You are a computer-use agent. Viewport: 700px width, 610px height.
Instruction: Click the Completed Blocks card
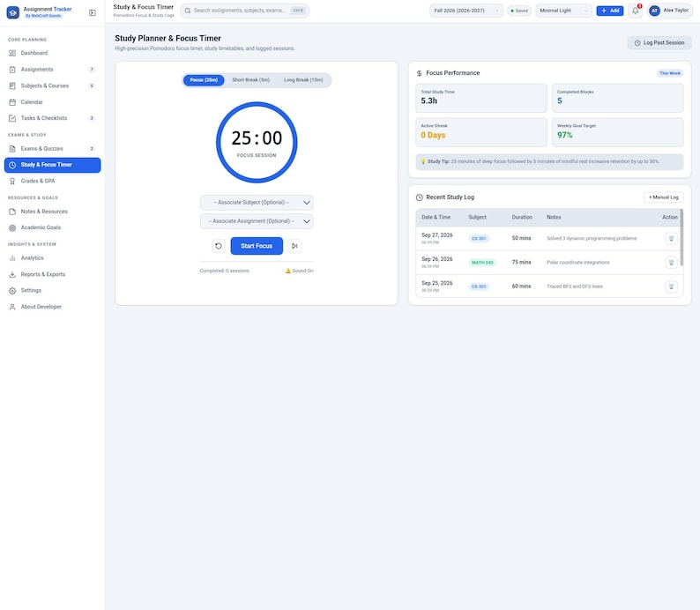pos(617,98)
